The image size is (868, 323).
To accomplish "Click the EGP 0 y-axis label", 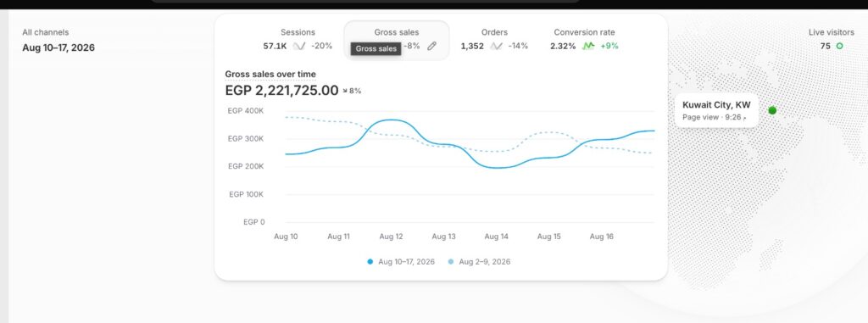I will pos(254,222).
